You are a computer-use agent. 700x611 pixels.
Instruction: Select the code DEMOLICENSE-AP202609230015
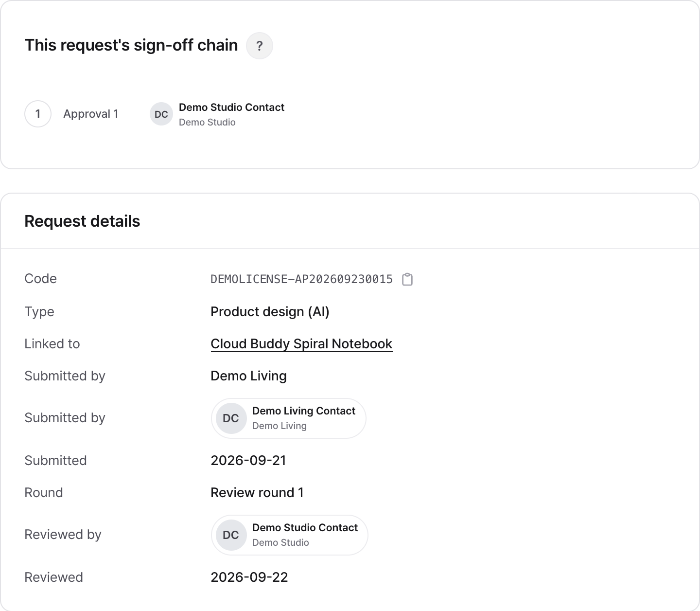[x=301, y=279]
